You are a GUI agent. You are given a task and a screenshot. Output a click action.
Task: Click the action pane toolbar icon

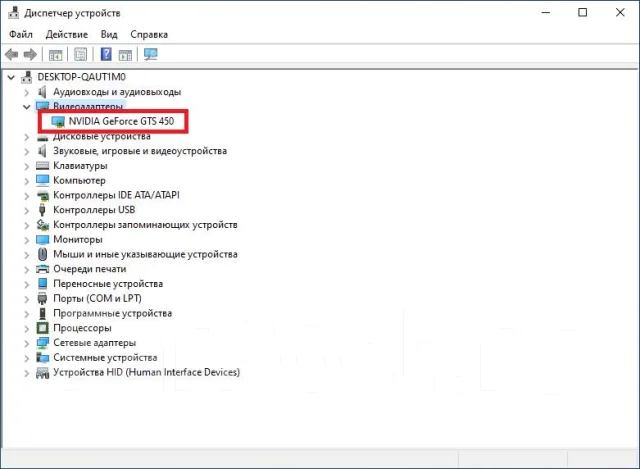click(125, 55)
